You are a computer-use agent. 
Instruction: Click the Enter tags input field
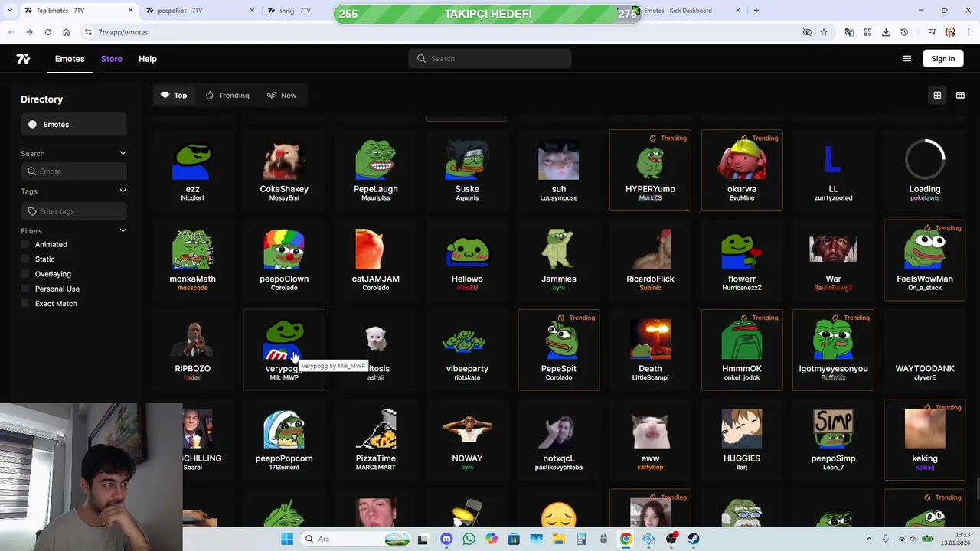(x=73, y=211)
